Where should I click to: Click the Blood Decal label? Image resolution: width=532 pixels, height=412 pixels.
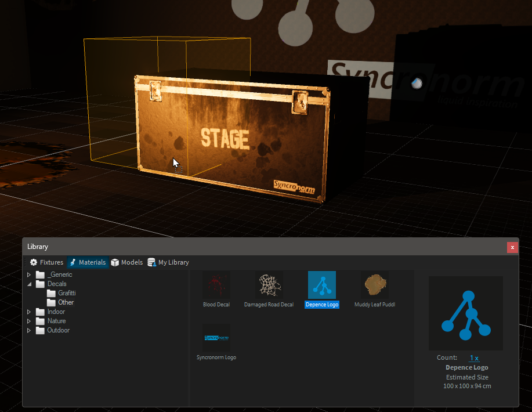[x=216, y=305]
